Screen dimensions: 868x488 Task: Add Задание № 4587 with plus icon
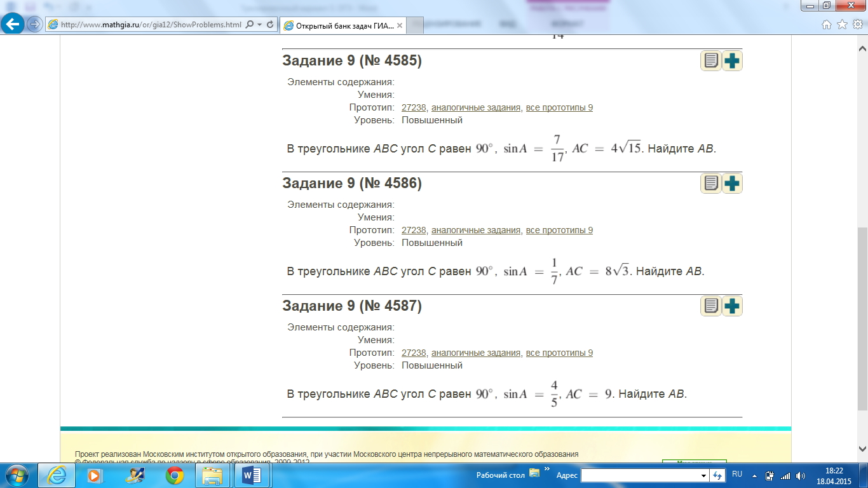coord(732,306)
